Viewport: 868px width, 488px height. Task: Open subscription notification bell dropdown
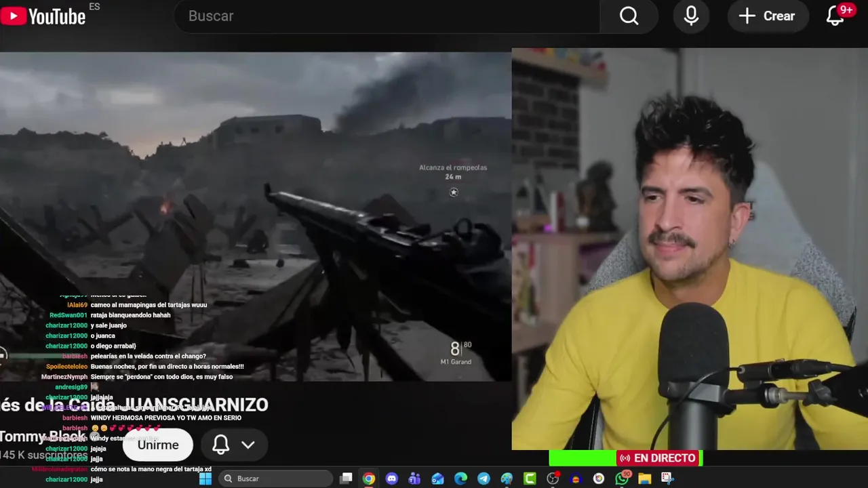tap(234, 445)
